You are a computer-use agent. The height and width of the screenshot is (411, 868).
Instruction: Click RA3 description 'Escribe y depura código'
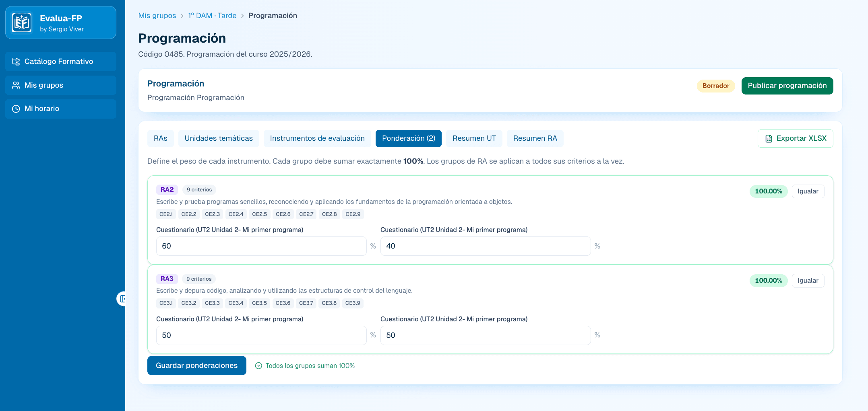pos(284,291)
